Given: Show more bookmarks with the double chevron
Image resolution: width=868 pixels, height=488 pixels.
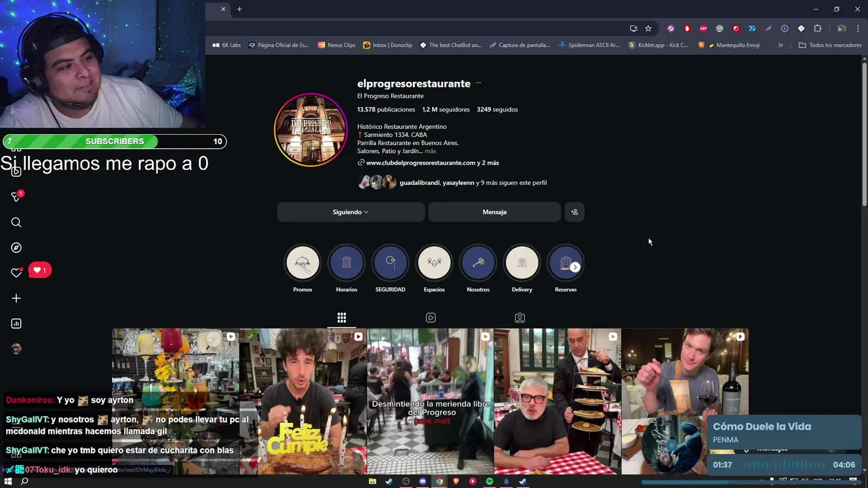Looking at the screenshot, I should pyautogui.click(x=781, y=45).
